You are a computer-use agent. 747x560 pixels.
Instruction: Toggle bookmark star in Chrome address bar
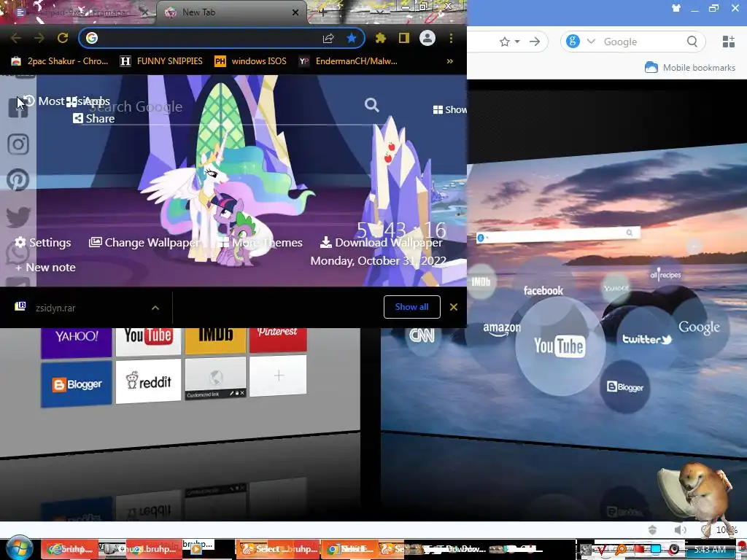[x=352, y=38]
